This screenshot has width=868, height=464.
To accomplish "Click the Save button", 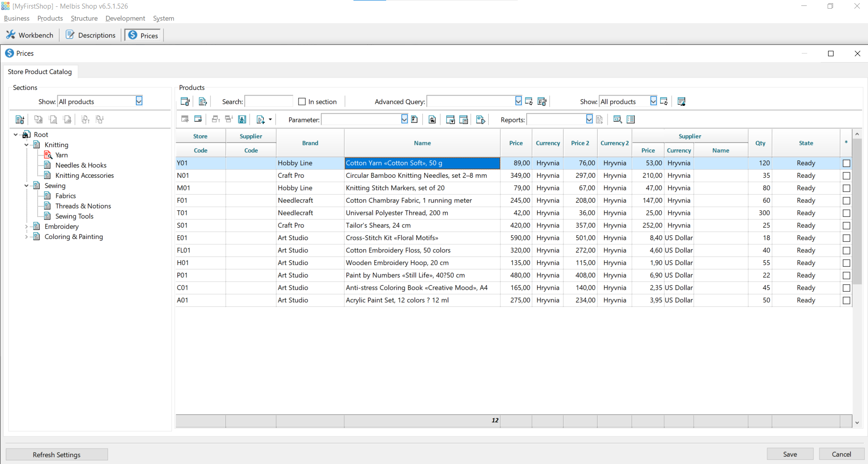I will click(x=790, y=454).
